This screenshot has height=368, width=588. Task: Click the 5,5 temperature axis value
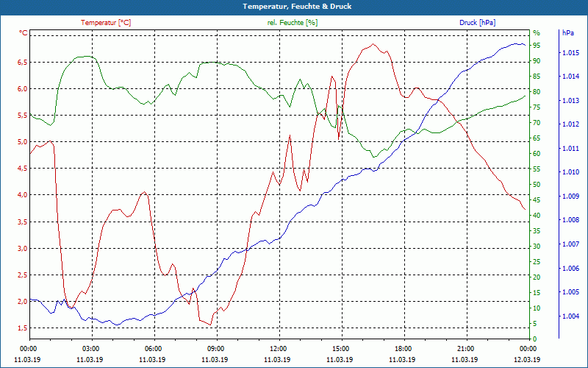coord(23,116)
